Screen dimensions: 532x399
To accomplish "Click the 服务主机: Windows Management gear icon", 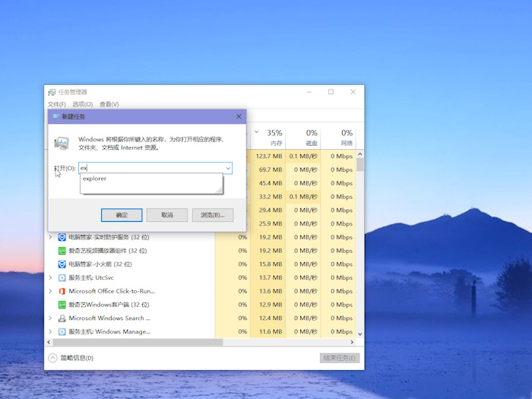I will pos(62,332).
